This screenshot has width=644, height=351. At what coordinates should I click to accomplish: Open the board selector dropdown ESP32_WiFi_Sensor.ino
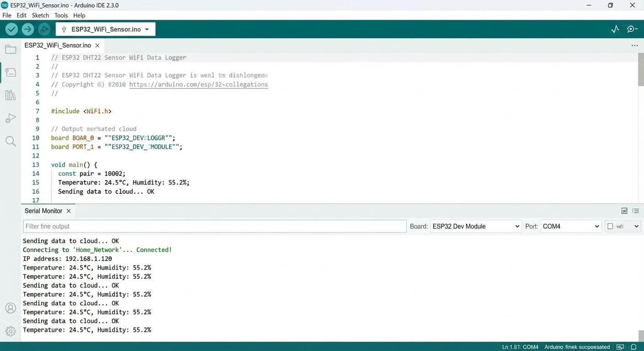pyautogui.click(x=106, y=29)
